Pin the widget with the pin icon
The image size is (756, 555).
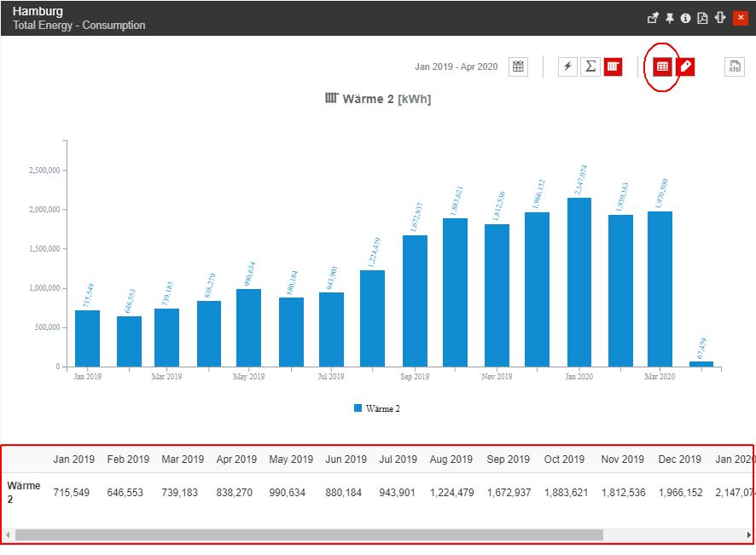[669, 18]
